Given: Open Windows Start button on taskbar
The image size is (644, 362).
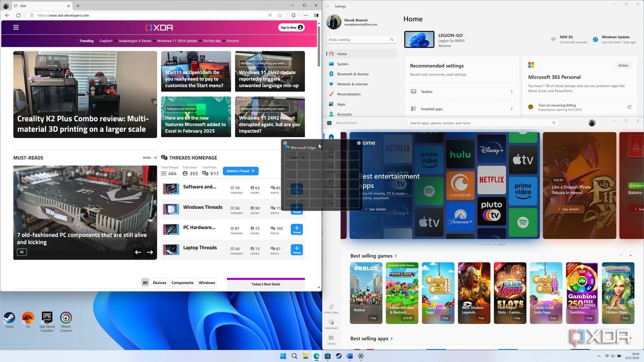Looking at the screenshot, I should point(283,356).
